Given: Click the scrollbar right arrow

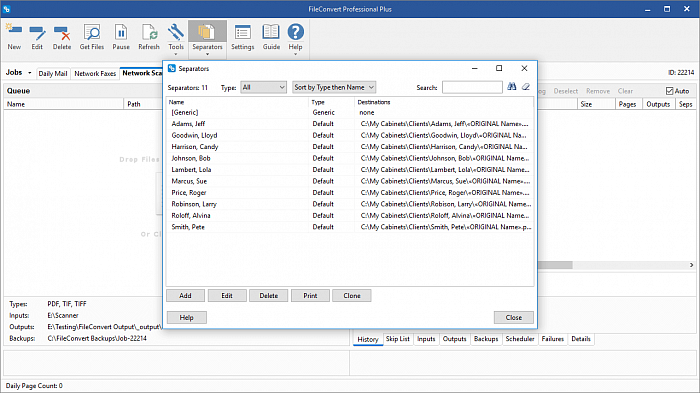Looking at the screenshot, I should coord(692,265).
